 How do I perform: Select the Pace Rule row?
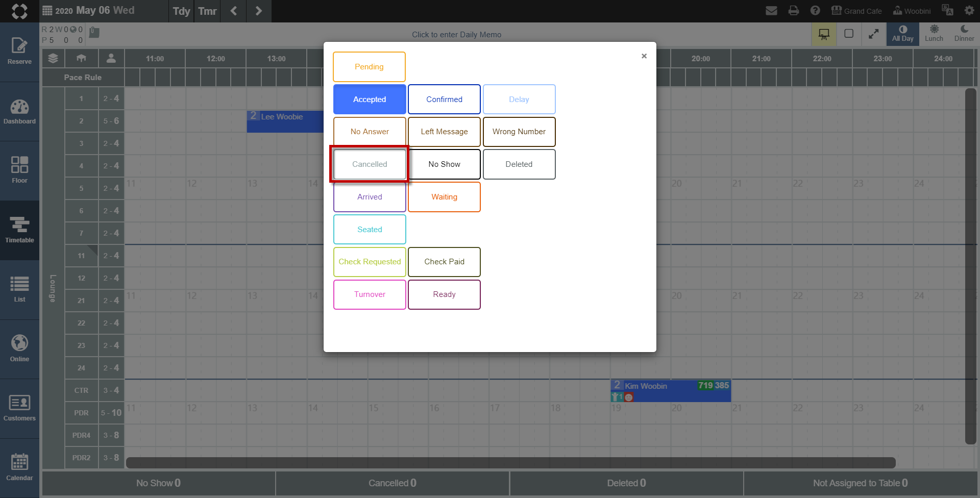[83, 78]
